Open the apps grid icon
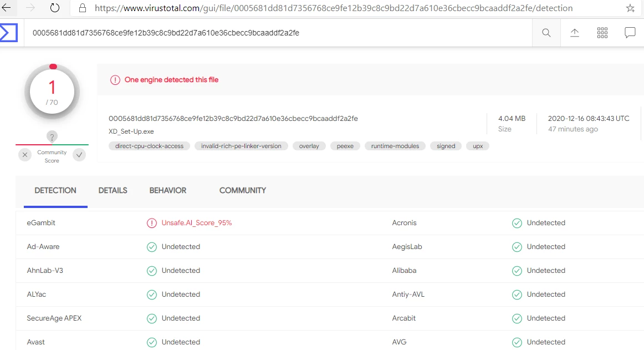 [602, 33]
